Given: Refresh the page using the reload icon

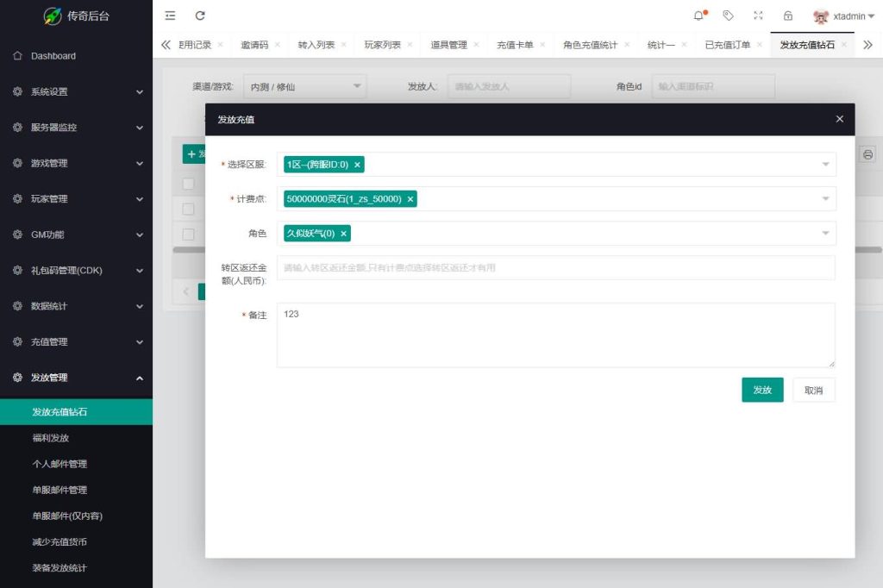Looking at the screenshot, I should coord(201,16).
